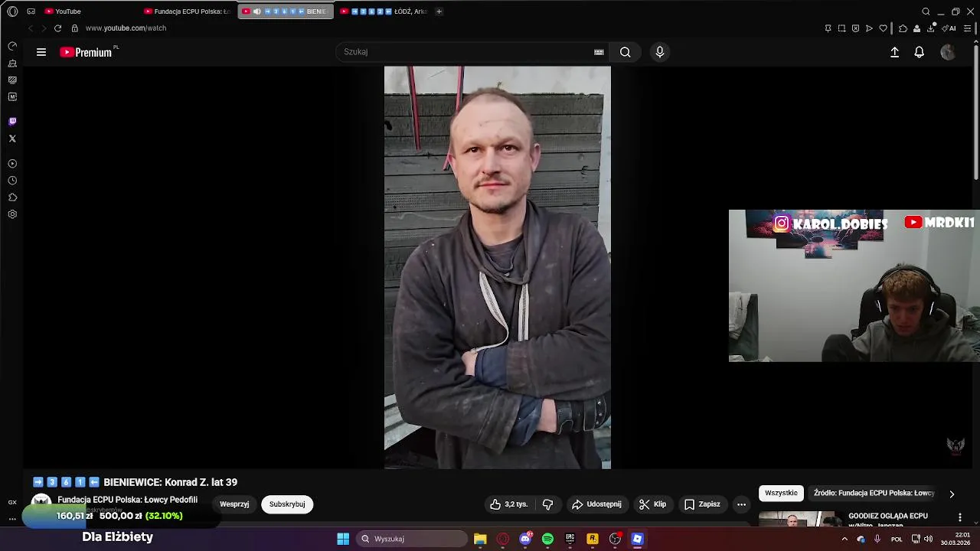Viewport: 980px width, 551px height.
Task: View site info via the address bar padlock
Action: [74, 28]
